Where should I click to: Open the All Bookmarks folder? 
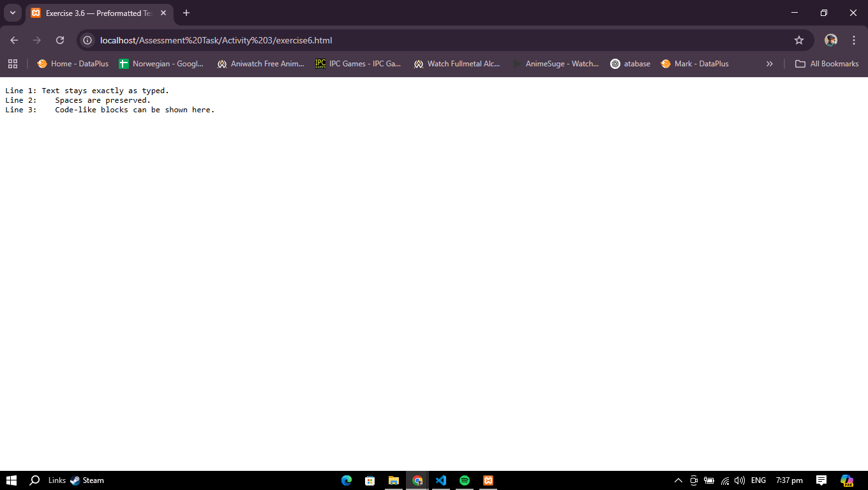pyautogui.click(x=827, y=64)
